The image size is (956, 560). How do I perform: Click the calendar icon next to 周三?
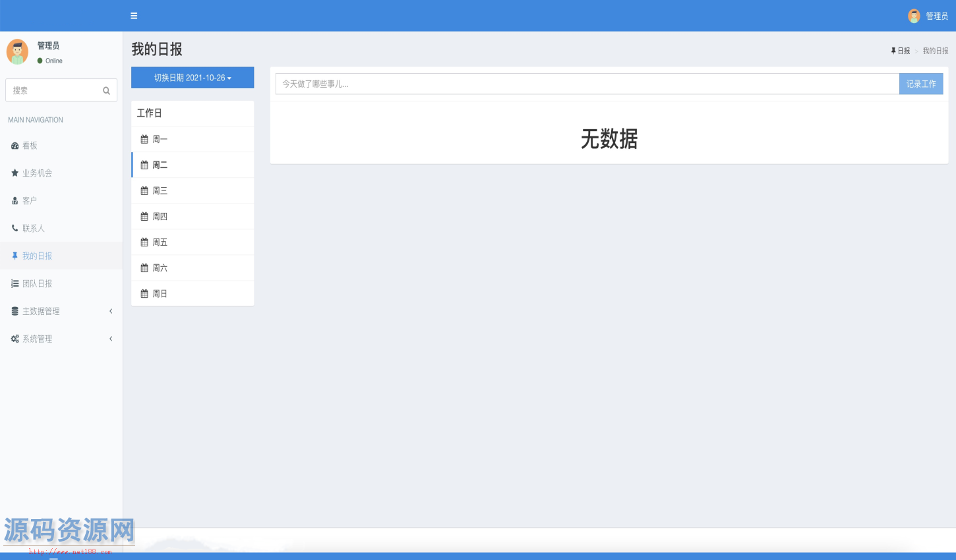[x=144, y=191]
